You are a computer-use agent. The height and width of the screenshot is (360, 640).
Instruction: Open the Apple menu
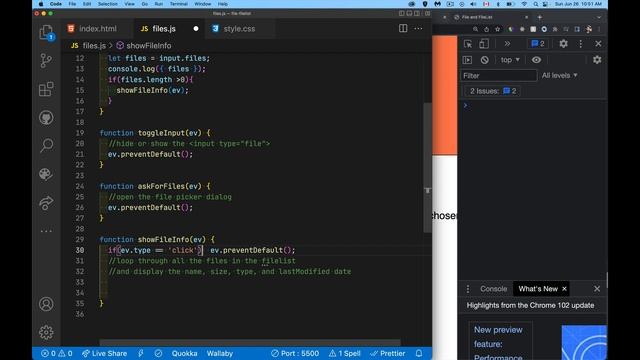click(41, 4)
